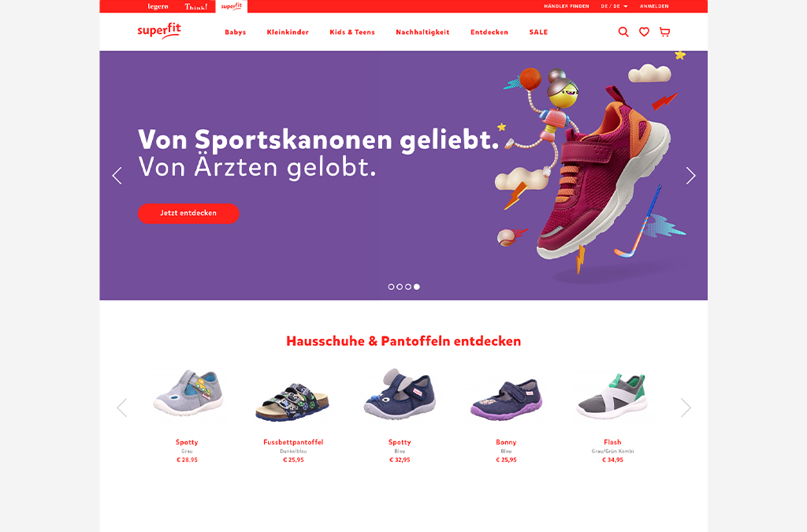Expand the DE / DE language dropdown
The height and width of the screenshot is (532, 807).
pyautogui.click(x=614, y=6)
